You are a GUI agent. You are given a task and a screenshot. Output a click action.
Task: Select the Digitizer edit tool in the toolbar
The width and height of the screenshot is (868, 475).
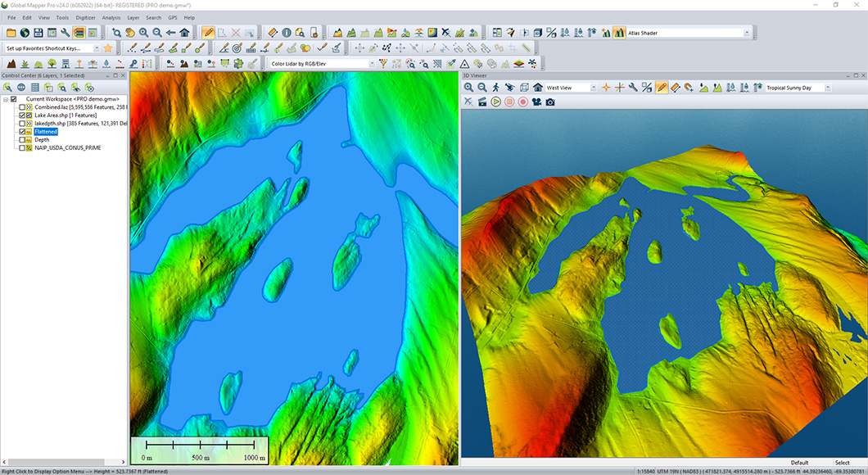(208, 33)
